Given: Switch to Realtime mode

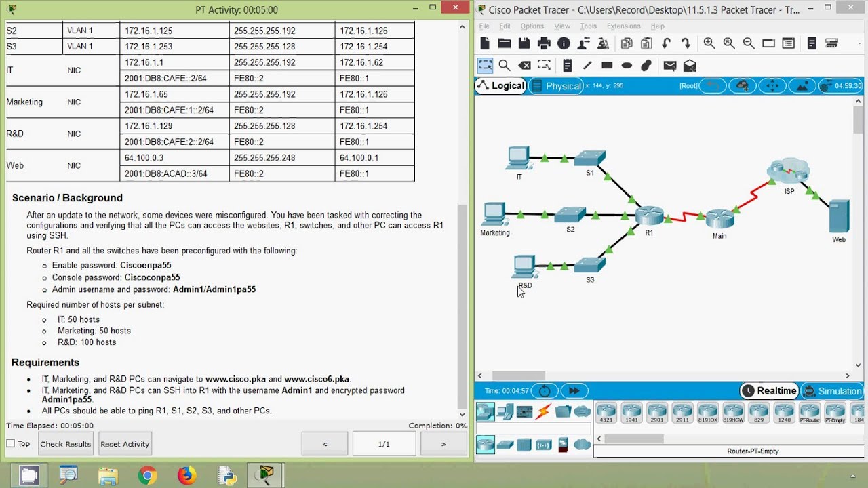Looking at the screenshot, I should 768,390.
